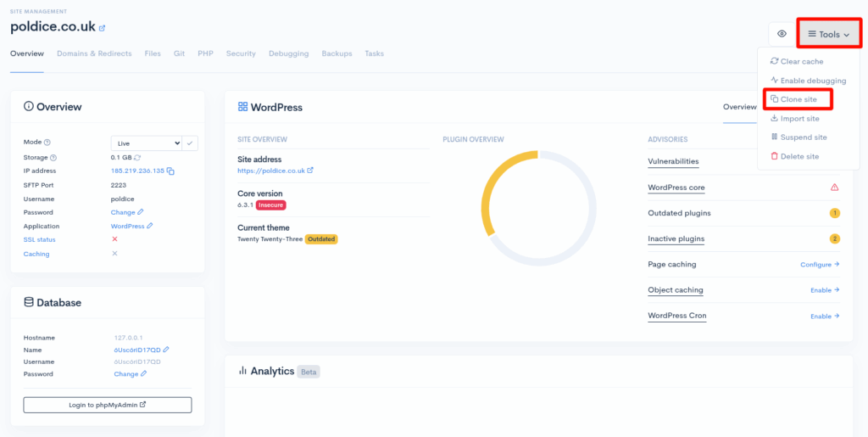868x437 pixels.
Task: Click the Mode help question mark icon
Action: click(47, 143)
